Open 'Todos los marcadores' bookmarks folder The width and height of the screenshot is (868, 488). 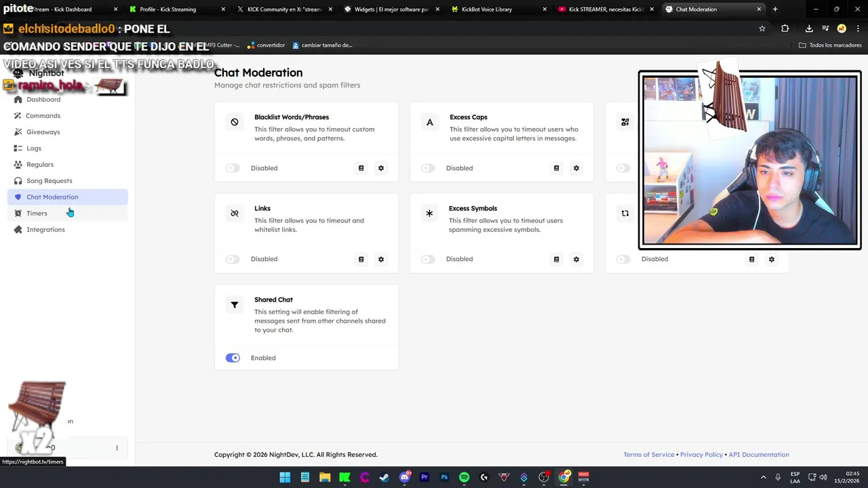coord(830,45)
